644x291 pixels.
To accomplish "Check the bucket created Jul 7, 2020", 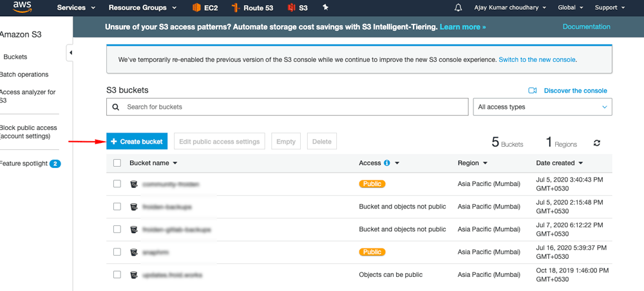I will [117, 229].
